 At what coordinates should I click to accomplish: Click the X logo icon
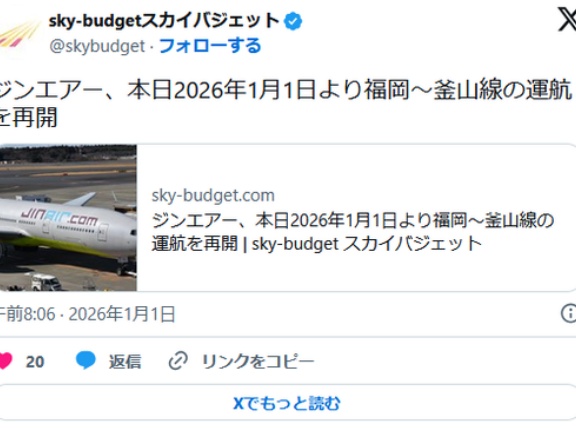(567, 19)
